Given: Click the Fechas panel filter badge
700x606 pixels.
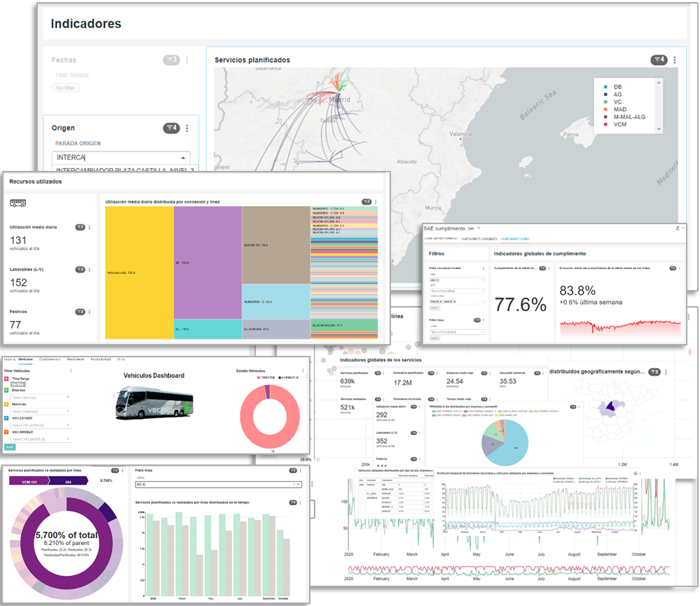Looking at the screenshot, I should click(x=172, y=60).
